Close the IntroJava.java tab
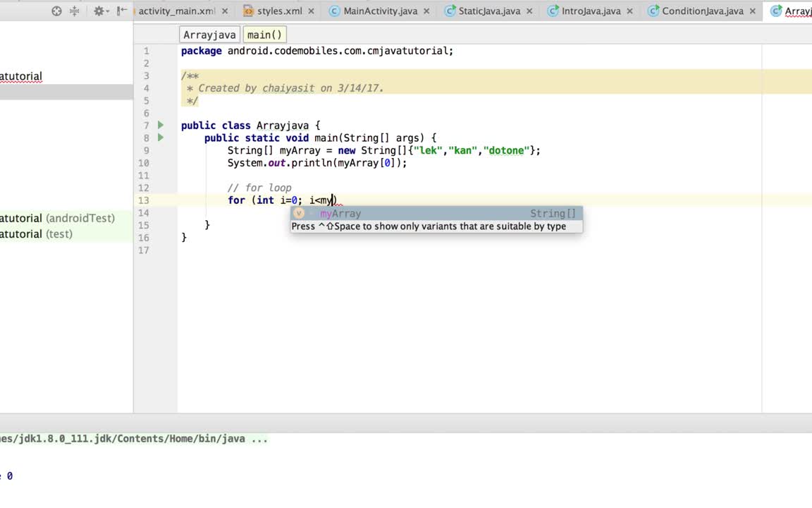This screenshot has height=508, width=812. point(629,11)
